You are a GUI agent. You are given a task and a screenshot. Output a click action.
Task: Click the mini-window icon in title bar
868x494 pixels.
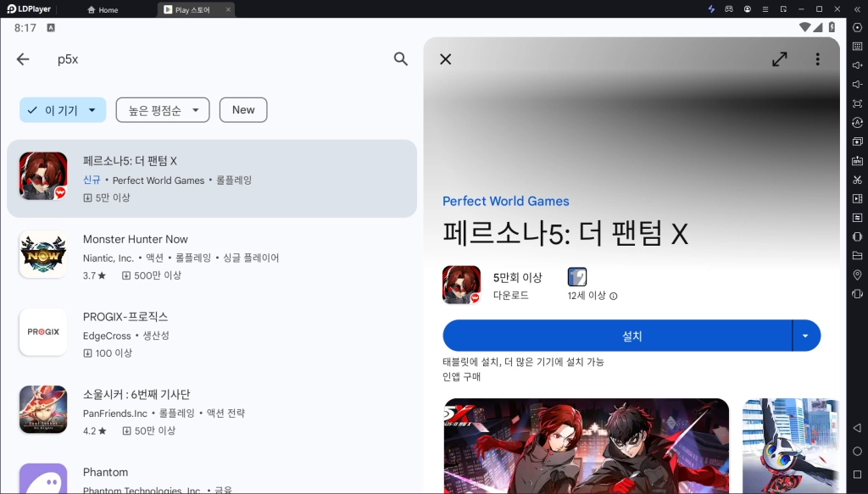click(x=783, y=8)
